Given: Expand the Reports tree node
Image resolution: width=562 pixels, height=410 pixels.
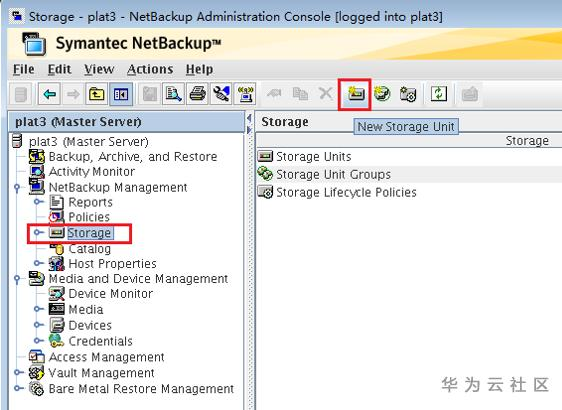Looking at the screenshot, I should tap(38, 202).
